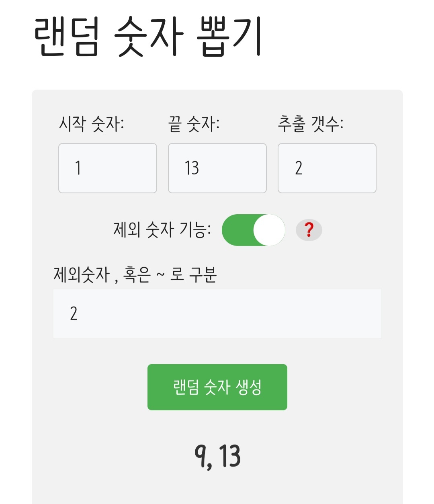Click the word 숫자 in the page title
This screenshot has height=504, width=434.
click(x=149, y=37)
